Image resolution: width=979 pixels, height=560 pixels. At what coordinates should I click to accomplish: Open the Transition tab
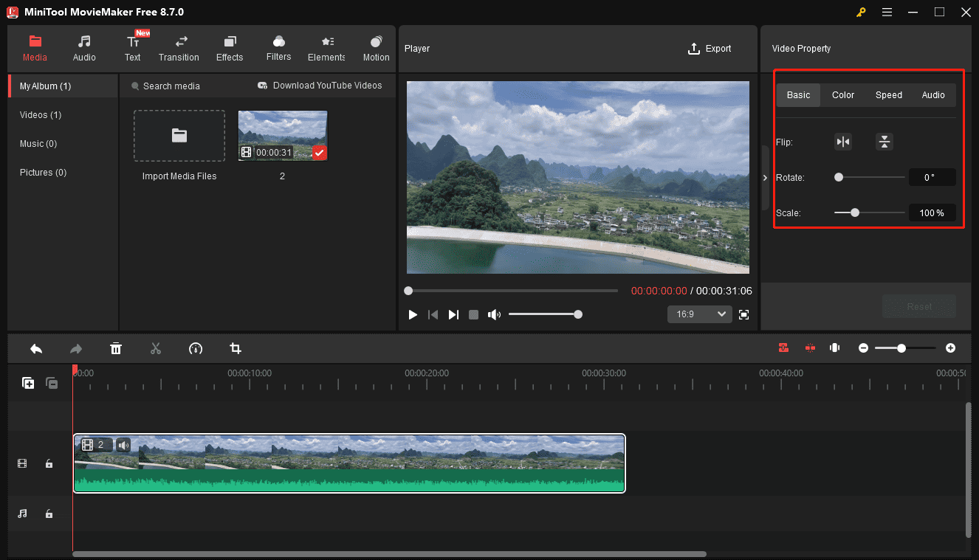[x=179, y=49]
